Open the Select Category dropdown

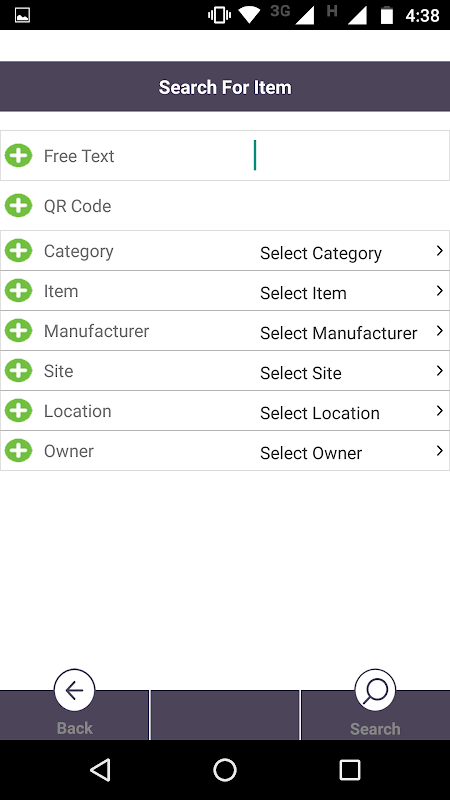352,253
